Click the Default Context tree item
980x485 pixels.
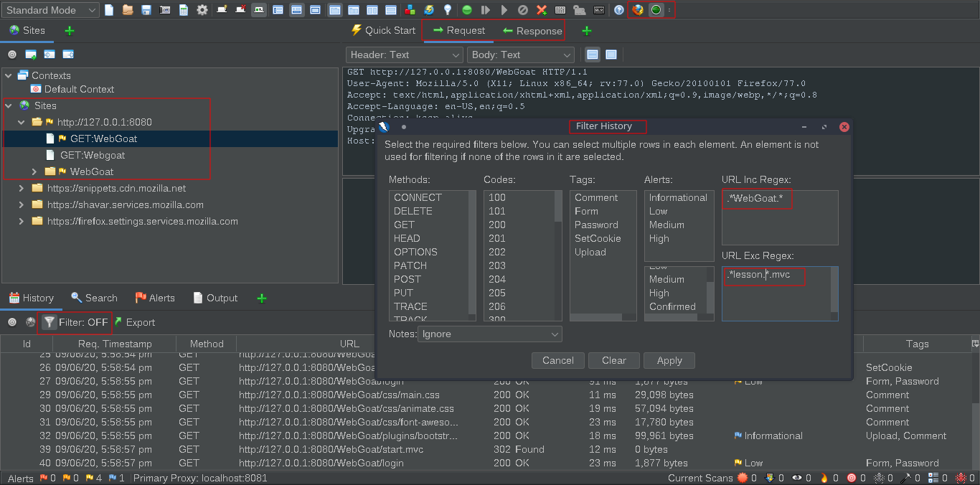coord(72,89)
